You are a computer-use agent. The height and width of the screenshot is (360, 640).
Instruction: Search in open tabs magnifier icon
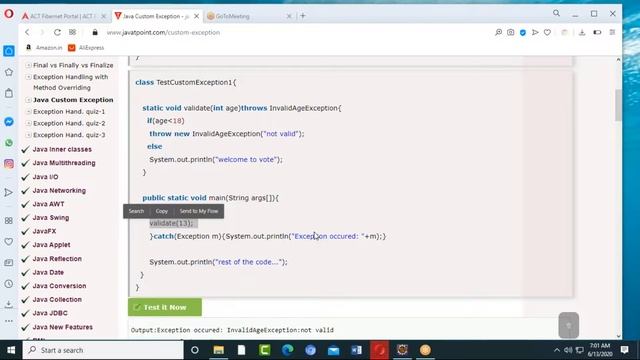pyautogui.click(x=556, y=13)
